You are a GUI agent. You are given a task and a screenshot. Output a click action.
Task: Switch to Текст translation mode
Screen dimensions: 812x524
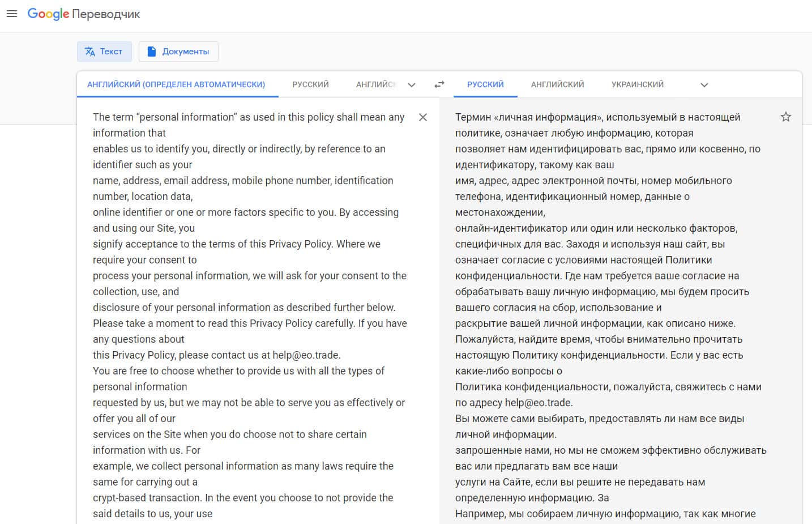pyautogui.click(x=104, y=52)
